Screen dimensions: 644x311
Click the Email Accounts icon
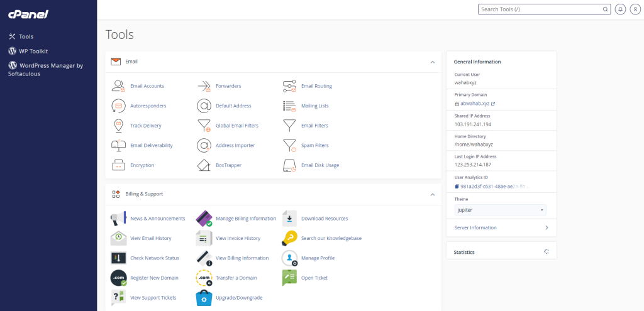pos(118,86)
